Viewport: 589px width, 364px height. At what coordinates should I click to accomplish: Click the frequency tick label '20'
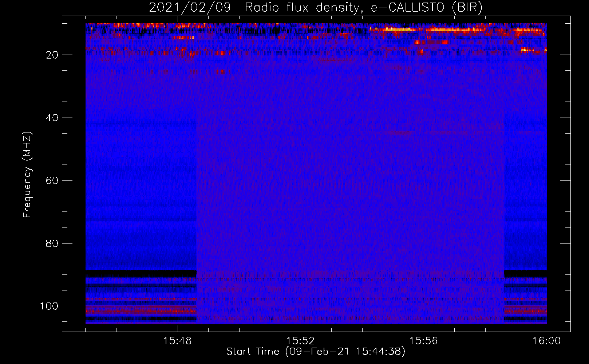coord(52,55)
